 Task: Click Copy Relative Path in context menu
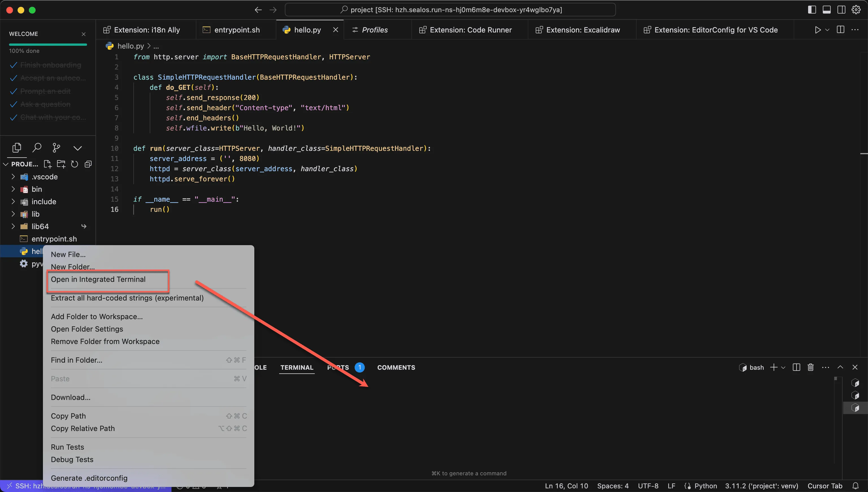pyautogui.click(x=83, y=428)
